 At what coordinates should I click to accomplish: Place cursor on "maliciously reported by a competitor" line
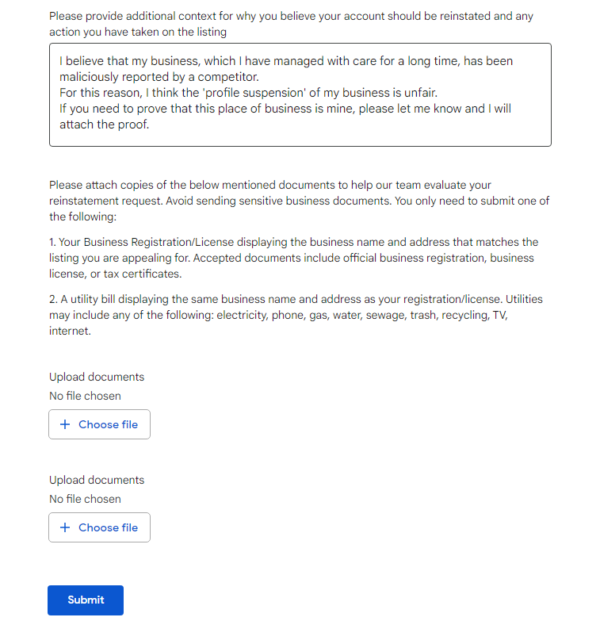point(161,77)
